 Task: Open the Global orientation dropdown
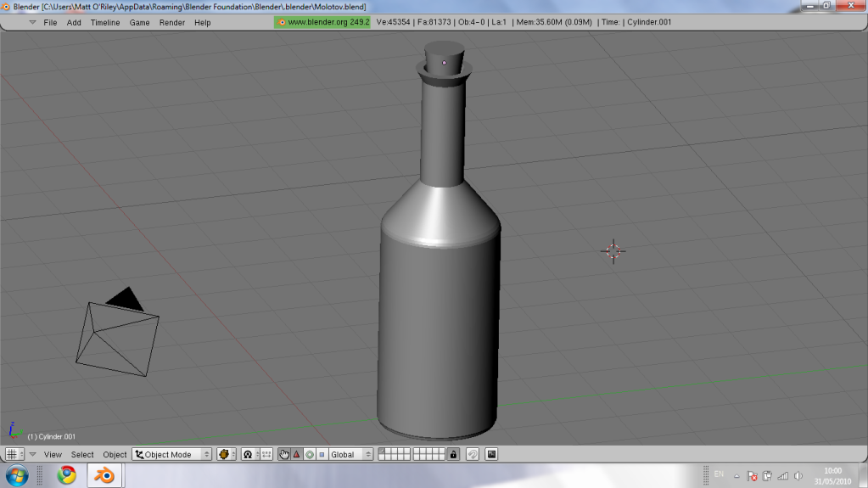point(350,455)
